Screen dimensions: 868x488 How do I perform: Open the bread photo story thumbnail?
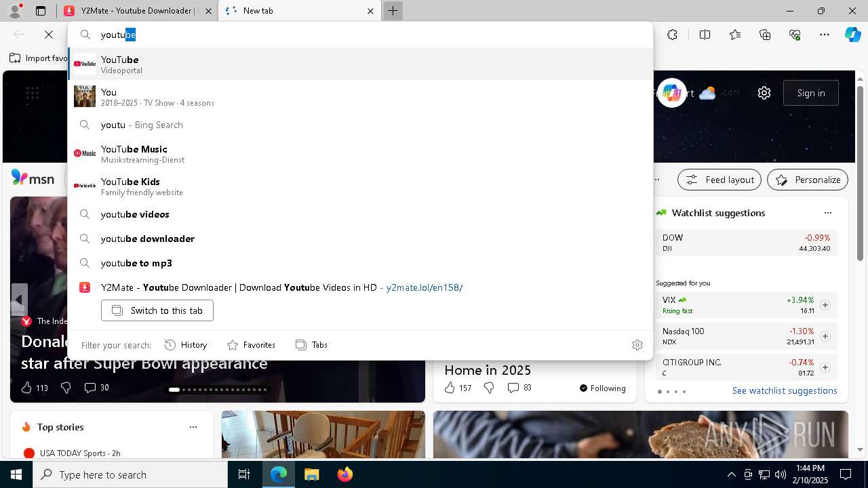pos(640,434)
